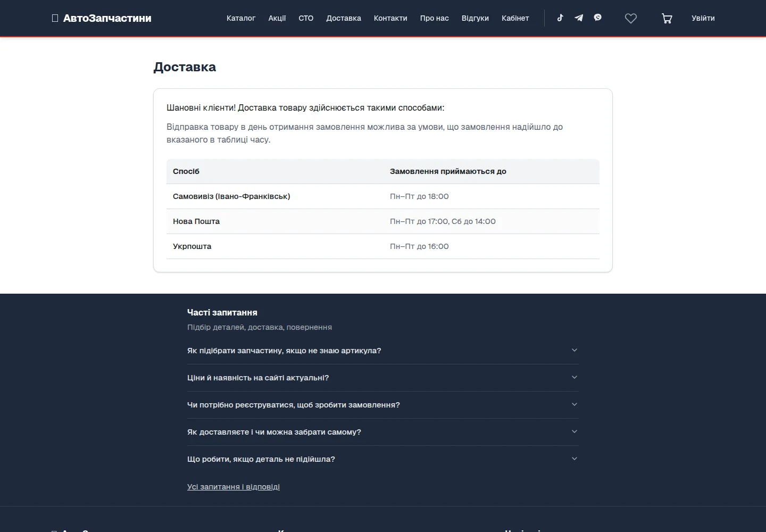The image size is (766, 532).
Task: Click the 'Спосіб' column header
Action: point(275,171)
